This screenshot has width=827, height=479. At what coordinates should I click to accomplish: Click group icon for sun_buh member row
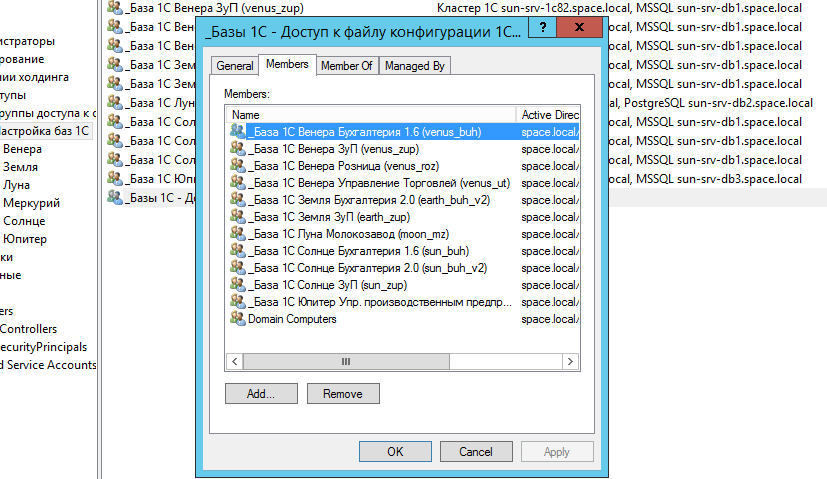click(237, 250)
